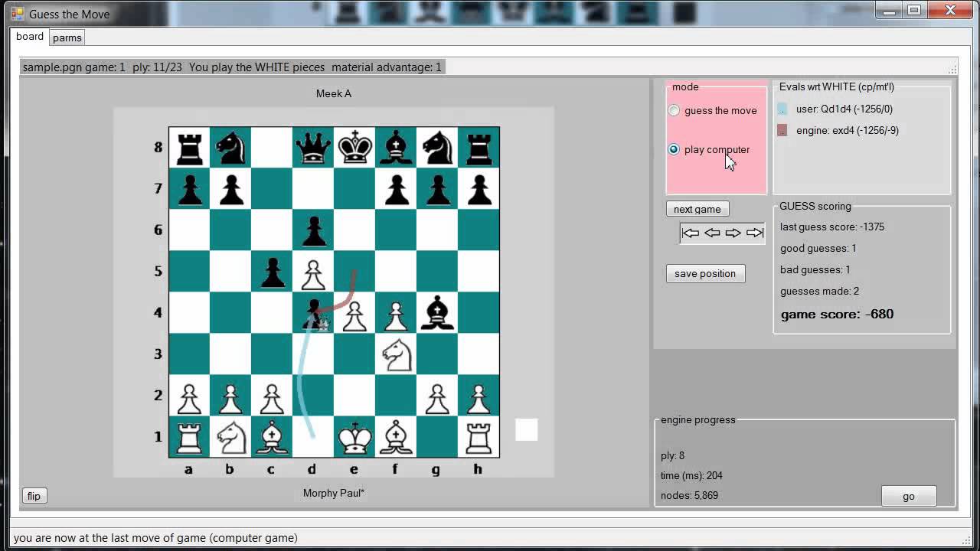Select the black rook on a8
This screenshot has width=980, height=551.
tap(189, 147)
